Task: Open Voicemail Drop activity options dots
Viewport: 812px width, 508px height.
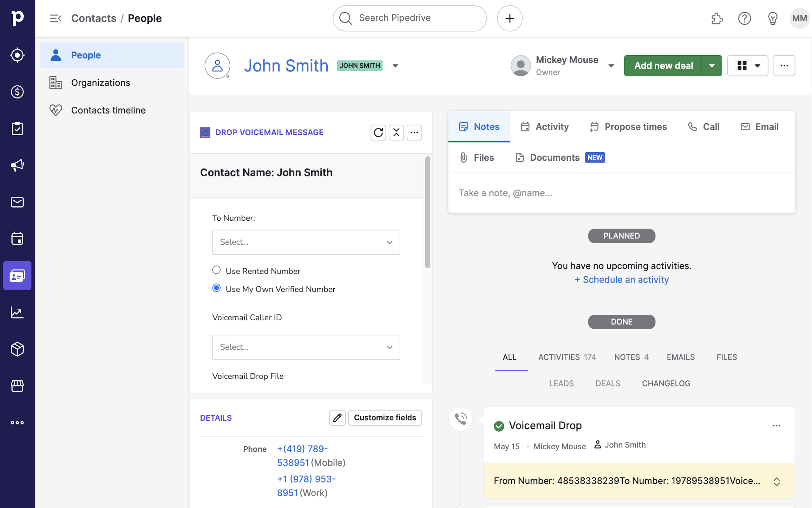Action: [777, 426]
